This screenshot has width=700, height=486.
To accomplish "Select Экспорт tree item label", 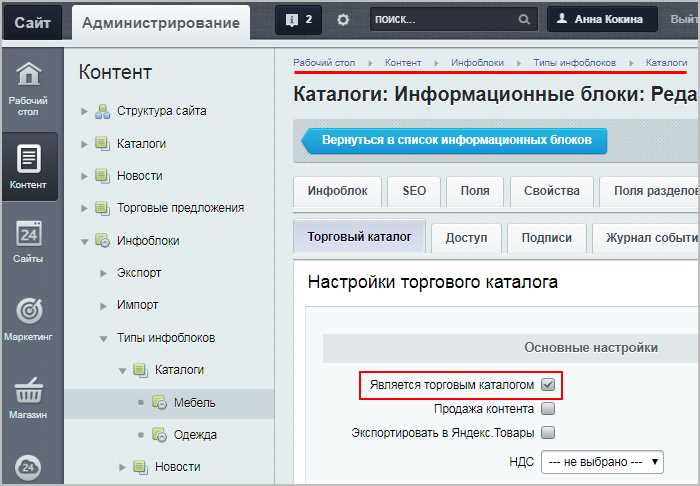I will [x=139, y=273].
